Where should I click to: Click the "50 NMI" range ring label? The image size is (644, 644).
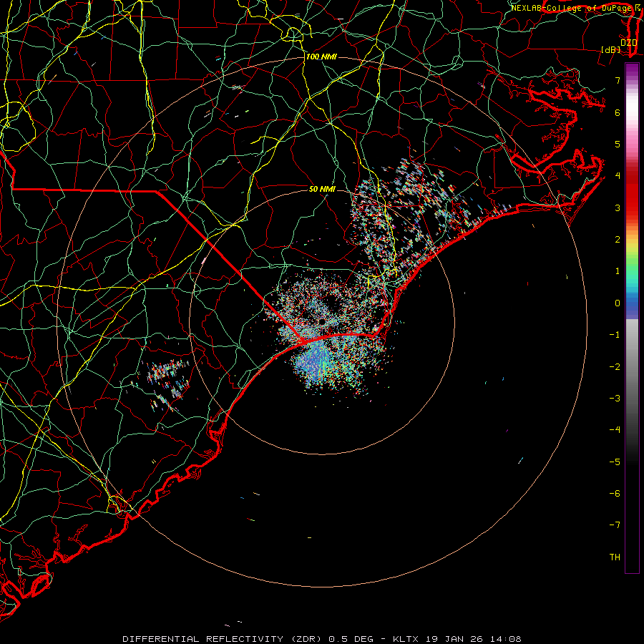click(322, 189)
